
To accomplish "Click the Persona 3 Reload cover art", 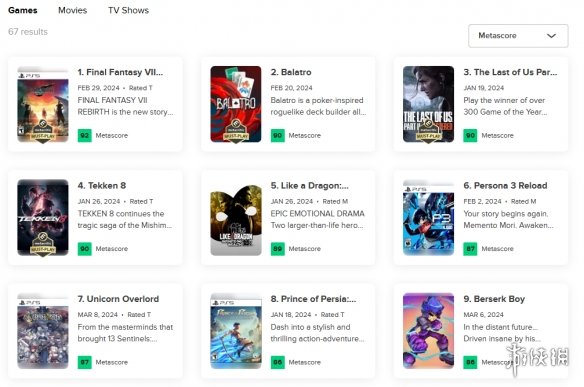I will pyautogui.click(x=428, y=218).
